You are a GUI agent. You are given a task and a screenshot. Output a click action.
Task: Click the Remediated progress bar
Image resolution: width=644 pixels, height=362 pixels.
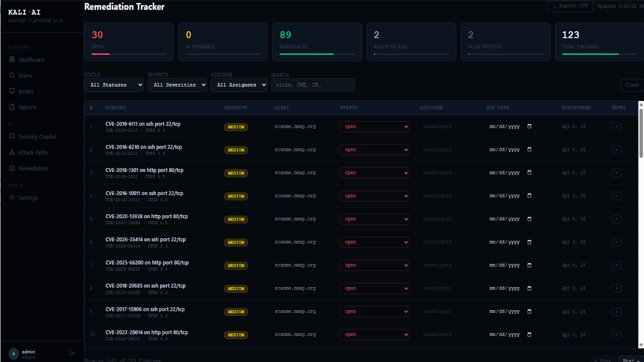tap(317, 54)
